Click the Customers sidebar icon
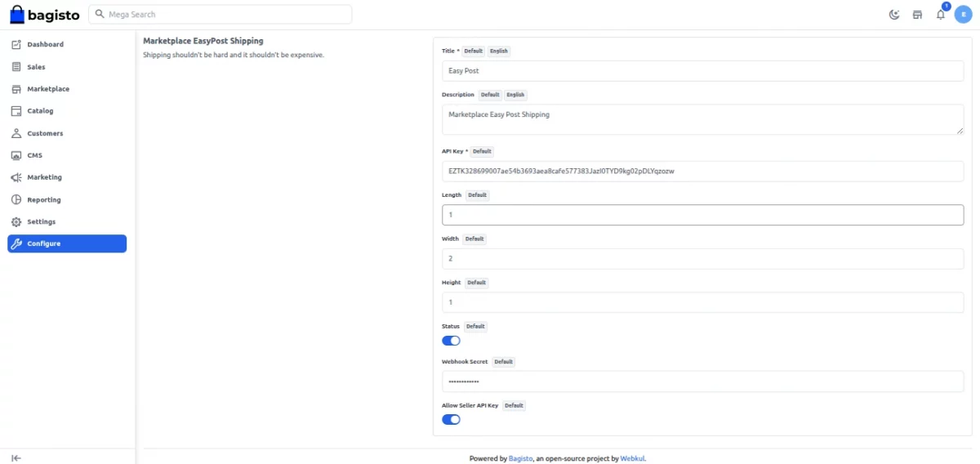This screenshot has width=980, height=464. [16, 133]
